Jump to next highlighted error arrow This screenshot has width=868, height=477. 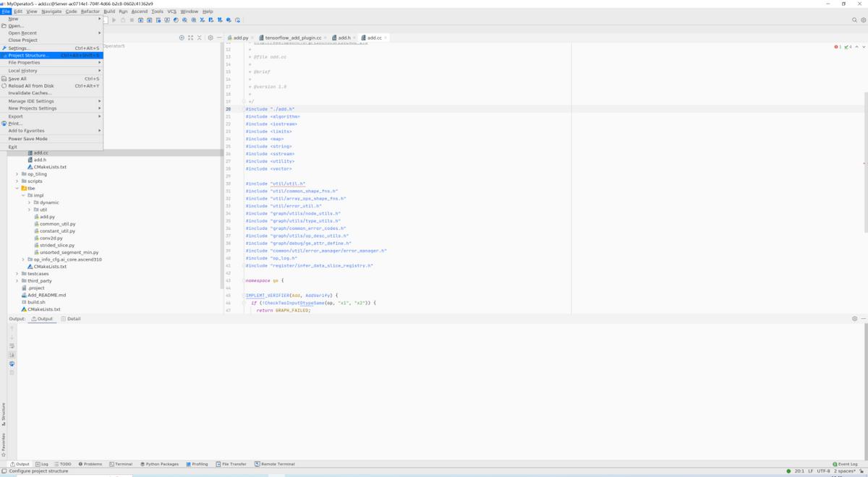point(862,47)
